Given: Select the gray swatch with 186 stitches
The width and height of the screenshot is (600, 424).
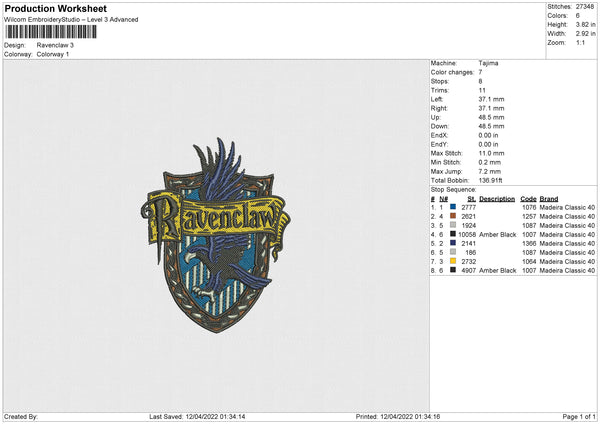Looking at the screenshot, I should (x=453, y=252).
